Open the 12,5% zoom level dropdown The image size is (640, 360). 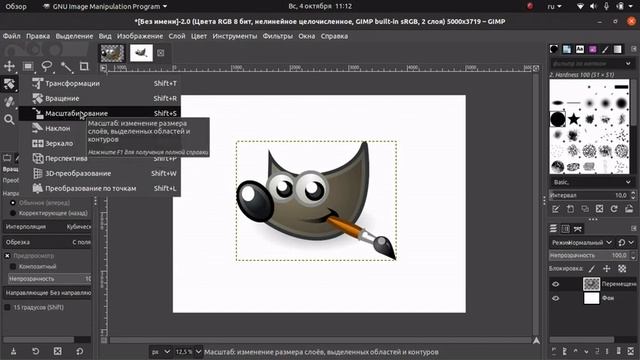click(x=188, y=351)
